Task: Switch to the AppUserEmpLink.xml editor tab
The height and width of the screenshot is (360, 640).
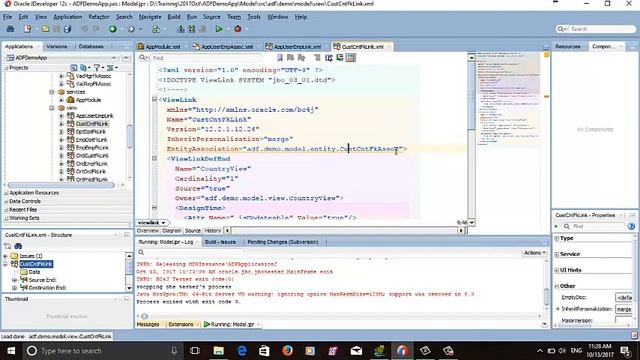Action: pos(297,47)
